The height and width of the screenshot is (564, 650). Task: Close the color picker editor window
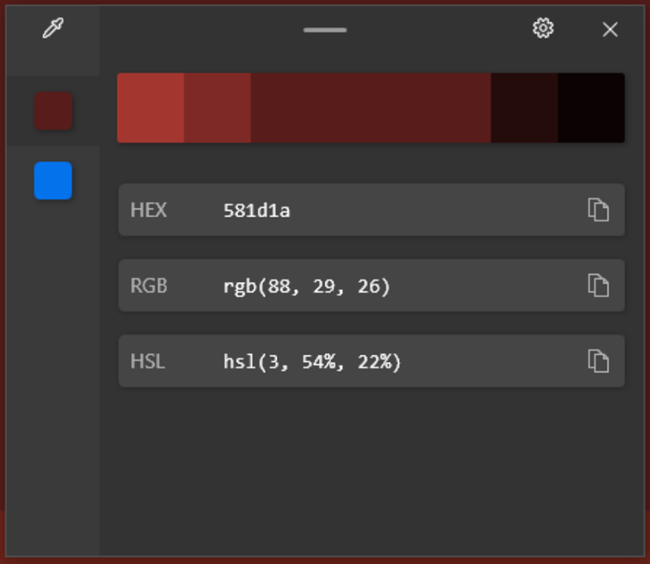click(x=610, y=29)
